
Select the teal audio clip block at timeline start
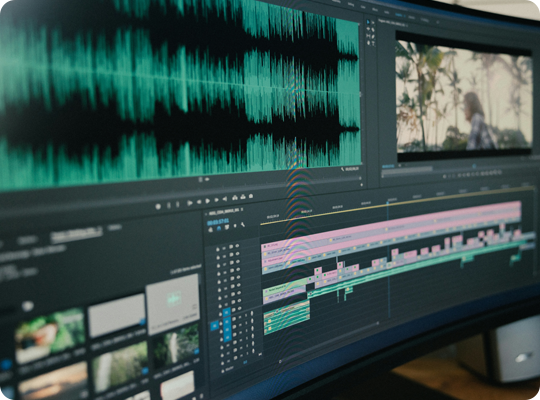click(x=287, y=318)
